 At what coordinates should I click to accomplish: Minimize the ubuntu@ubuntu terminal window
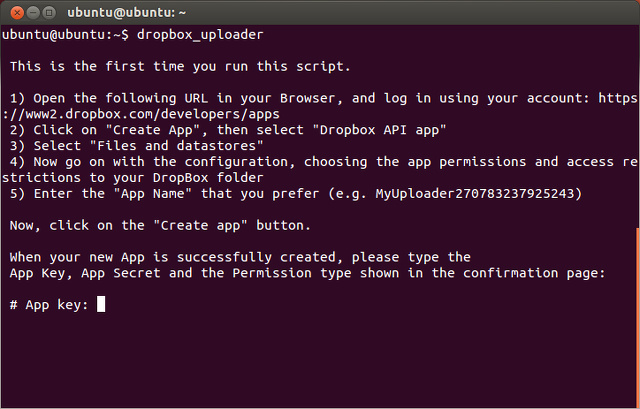pos(31,13)
